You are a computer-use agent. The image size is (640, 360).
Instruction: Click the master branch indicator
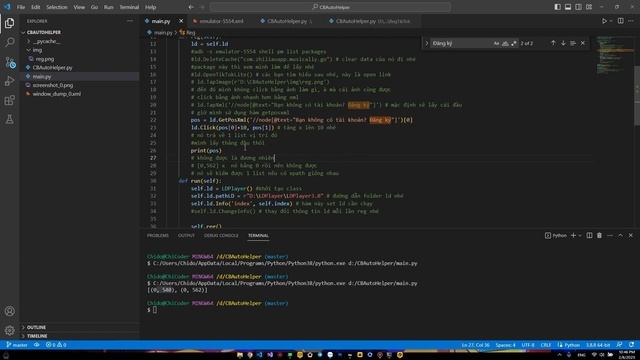click(x=17, y=345)
